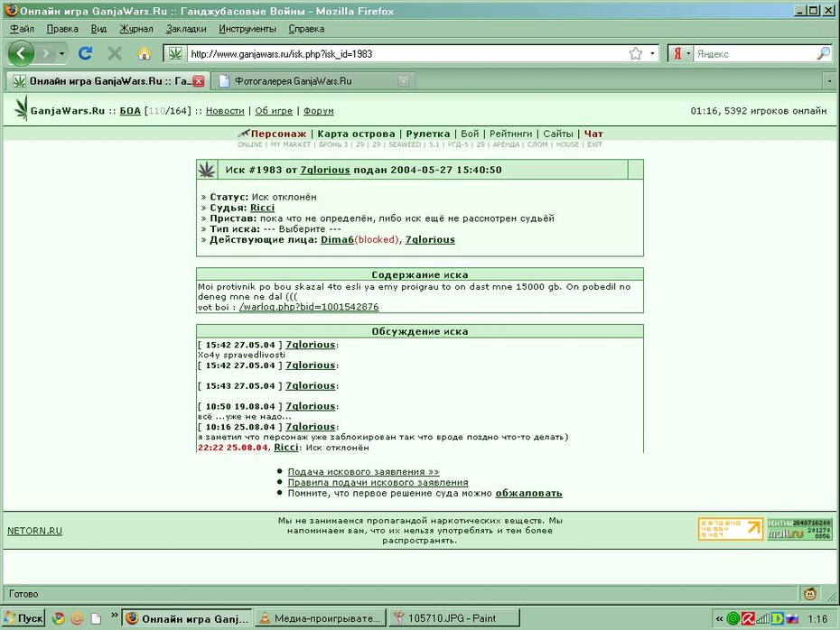The height and width of the screenshot is (630, 840).
Task: Expand the address bar URL history dropdown
Action: 652,53
